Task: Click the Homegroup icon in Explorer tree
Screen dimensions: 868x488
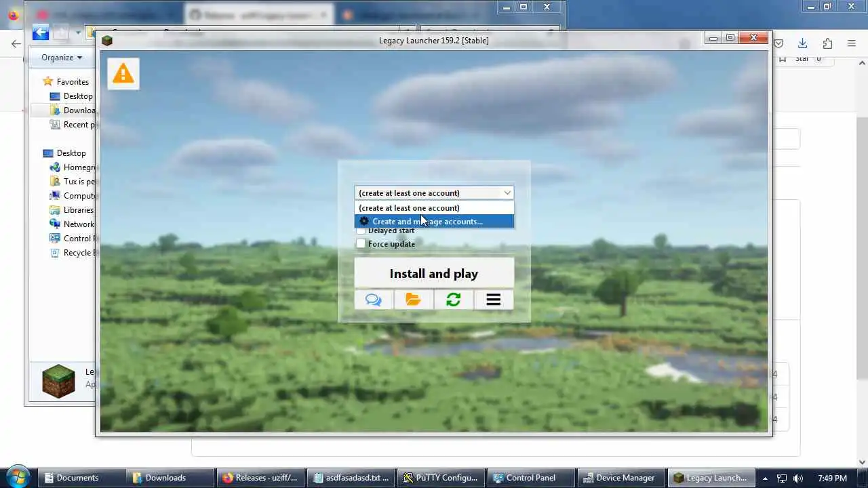Action: [x=55, y=167]
